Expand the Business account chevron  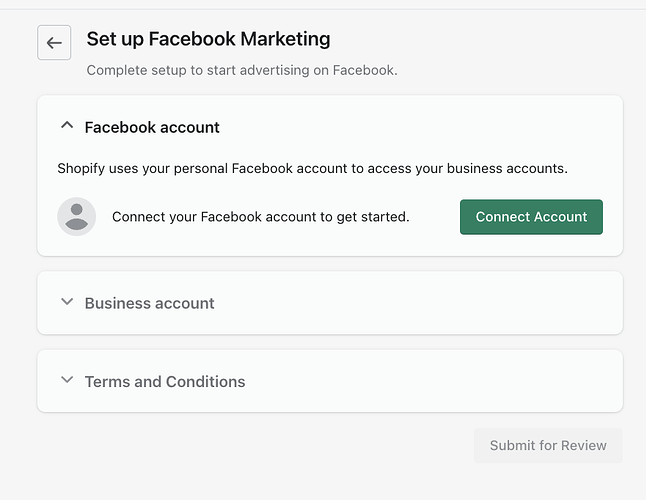click(67, 302)
